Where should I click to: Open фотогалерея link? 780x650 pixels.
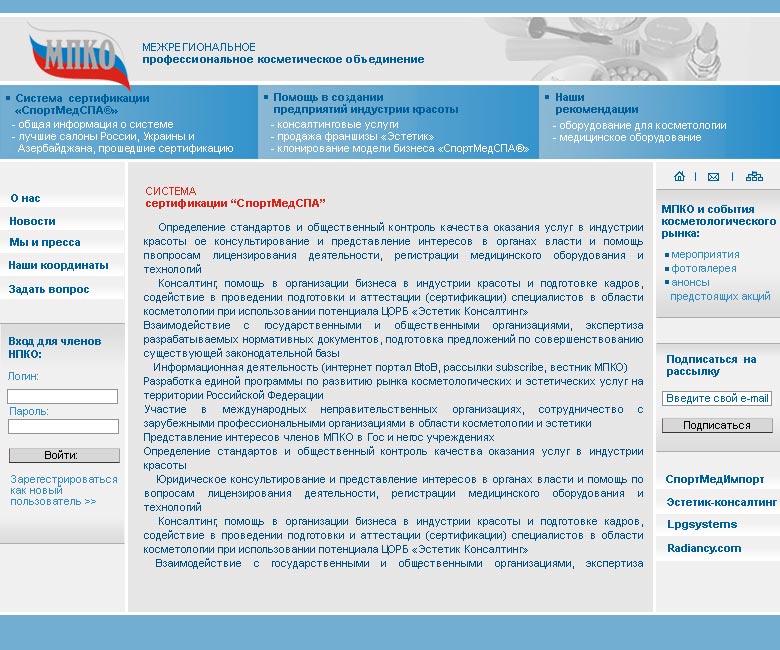(x=703, y=268)
